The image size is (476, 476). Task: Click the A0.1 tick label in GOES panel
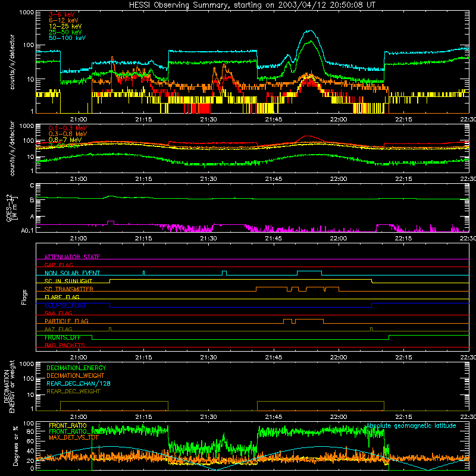point(27,230)
